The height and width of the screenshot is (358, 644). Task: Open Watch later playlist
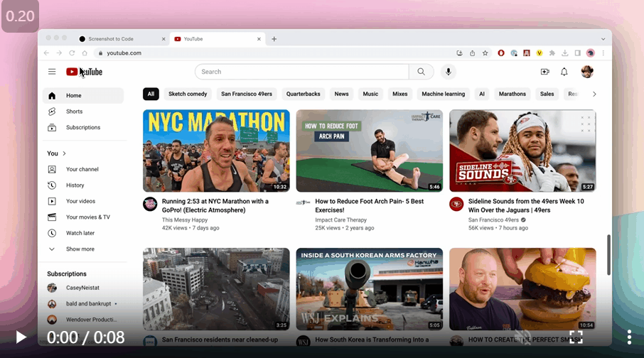(83, 233)
